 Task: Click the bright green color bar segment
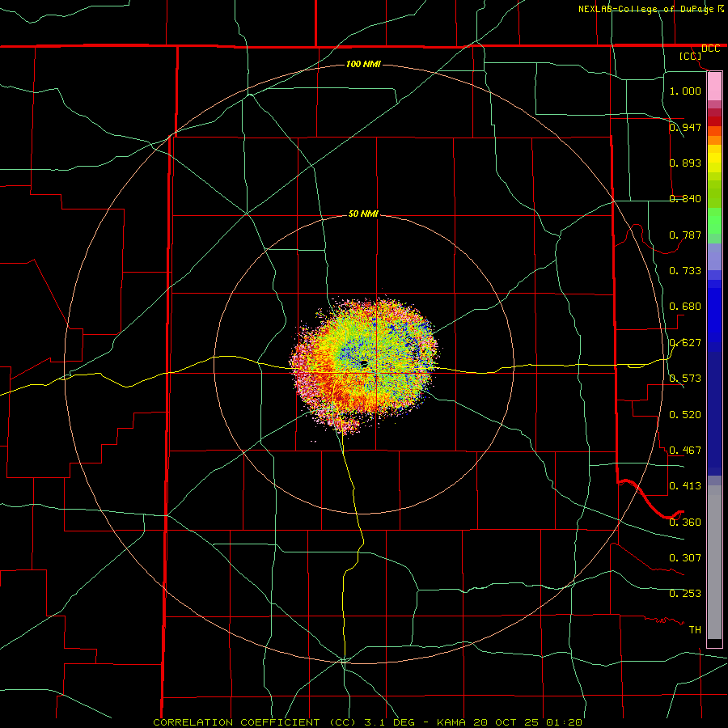pyautogui.click(x=714, y=221)
